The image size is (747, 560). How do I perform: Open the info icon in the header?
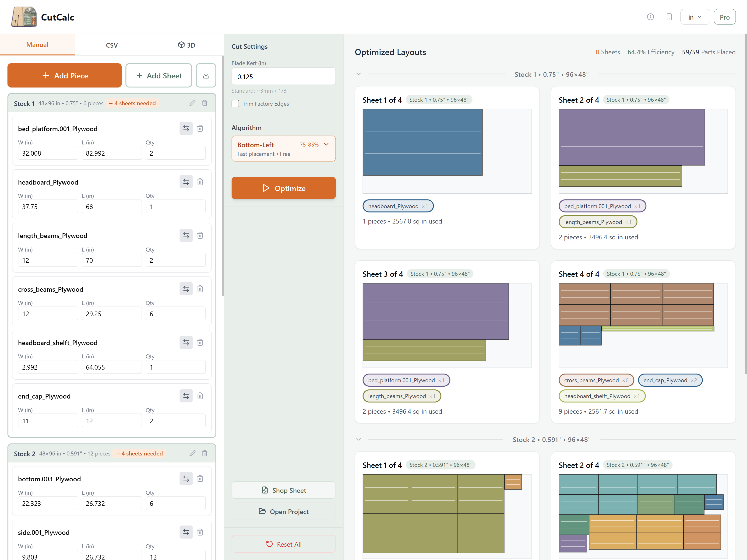point(650,17)
